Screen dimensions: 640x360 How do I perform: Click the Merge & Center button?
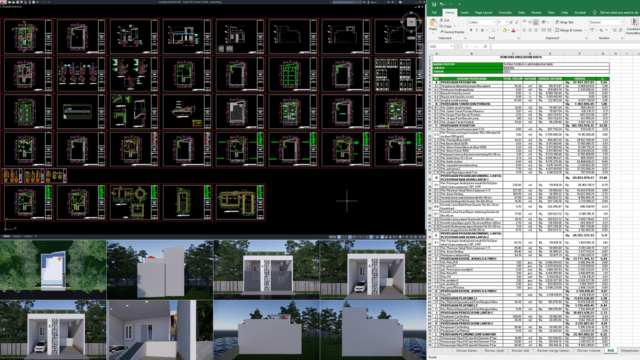click(x=568, y=30)
